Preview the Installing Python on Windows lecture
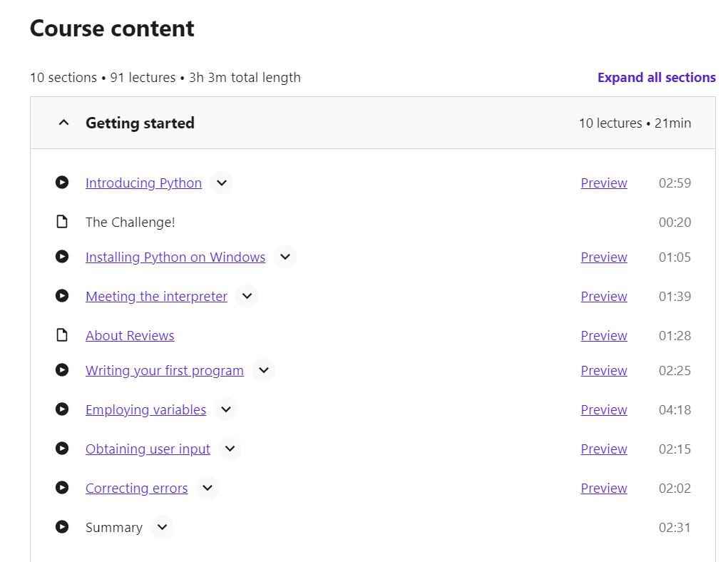Image resolution: width=728 pixels, height=562 pixels. (x=603, y=257)
